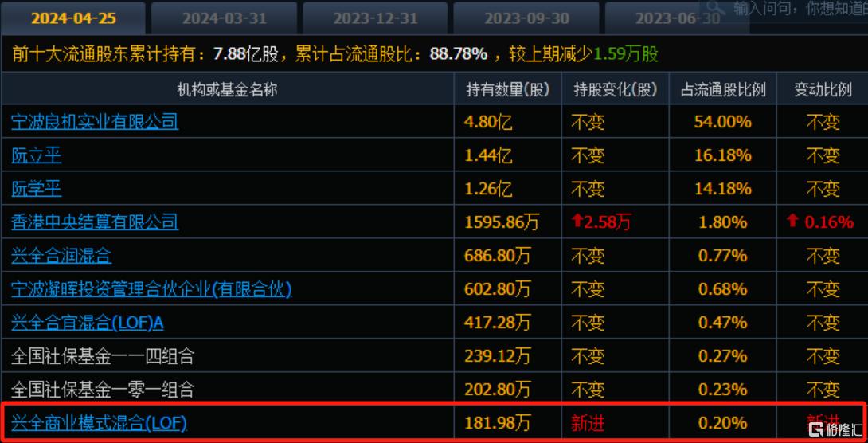This screenshot has height=443, width=868.
Task: Open 香港中央结算有限公司 link
Action: click(x=95, y=222)
